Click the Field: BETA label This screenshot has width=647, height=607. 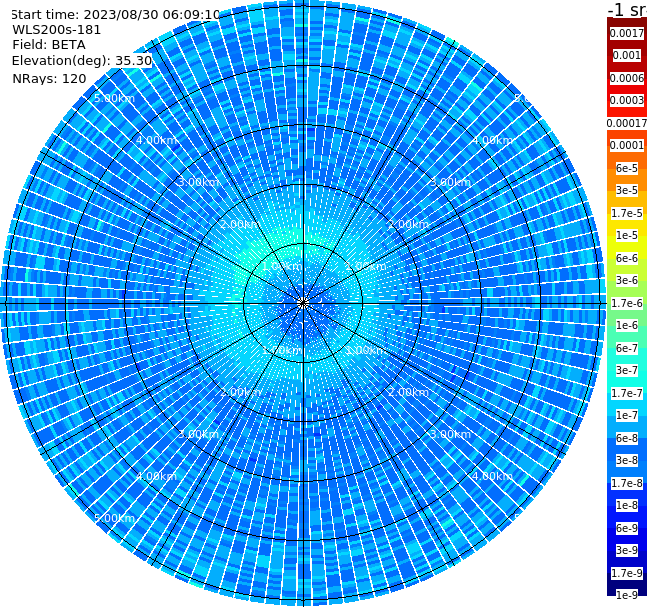(x=49, y=45)
